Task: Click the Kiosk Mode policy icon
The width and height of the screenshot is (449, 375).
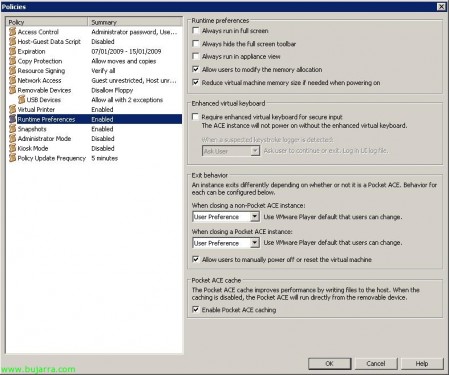Action: coord(12,148)
